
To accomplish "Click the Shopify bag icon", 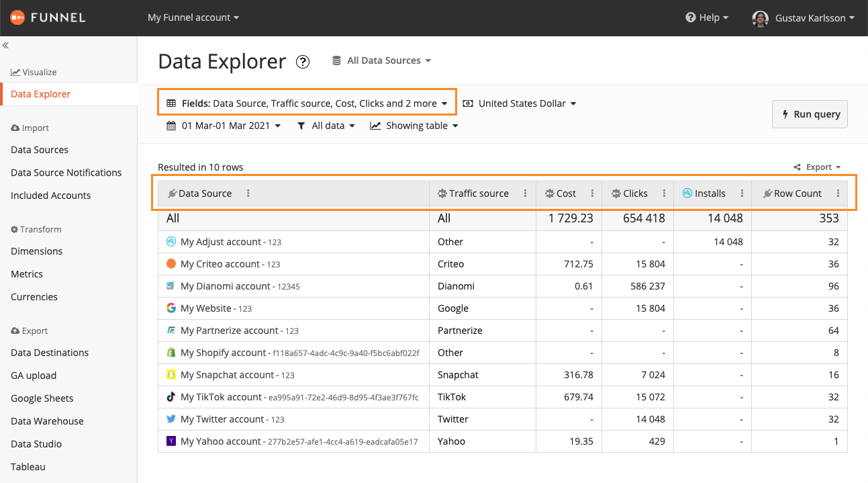I will (x=171, y=353).
